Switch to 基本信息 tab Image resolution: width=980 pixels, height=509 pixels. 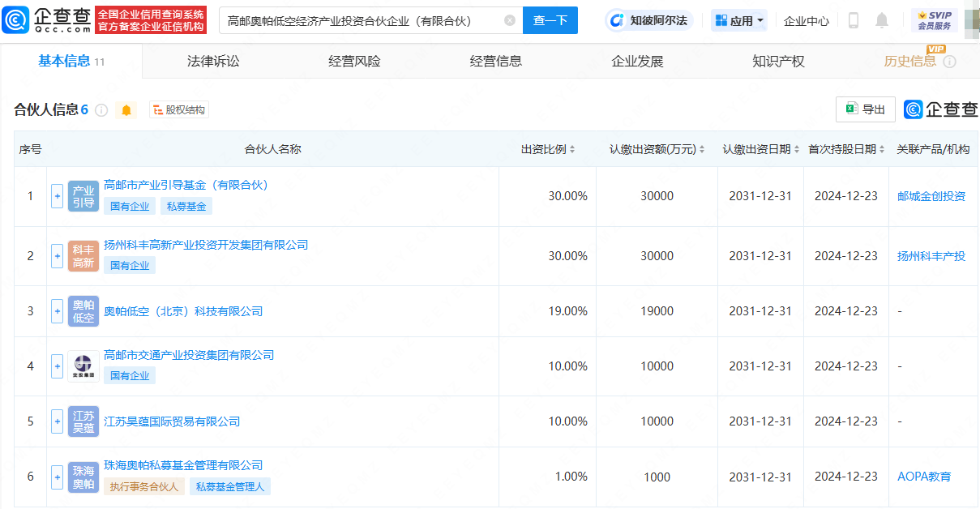point(71,62)
